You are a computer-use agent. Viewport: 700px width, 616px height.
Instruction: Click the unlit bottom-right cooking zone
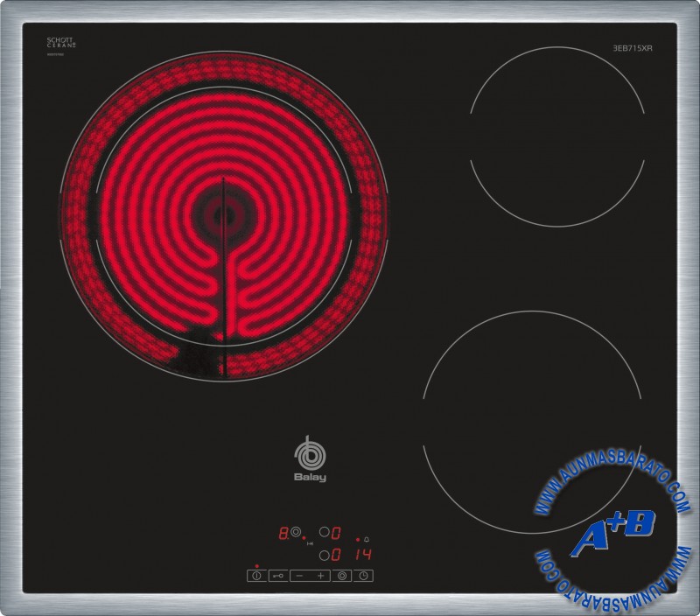click(x=532, y=423)
